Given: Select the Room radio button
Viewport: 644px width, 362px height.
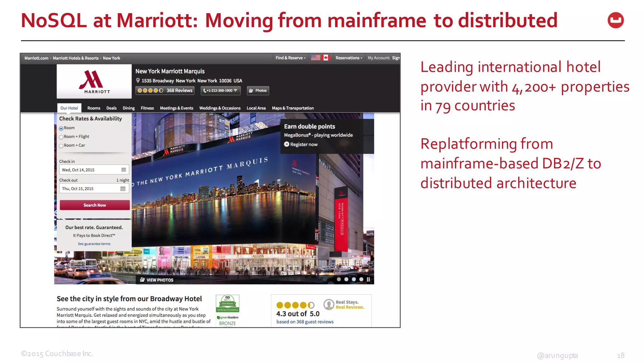Looking at the screenshot, I should 61,128.
